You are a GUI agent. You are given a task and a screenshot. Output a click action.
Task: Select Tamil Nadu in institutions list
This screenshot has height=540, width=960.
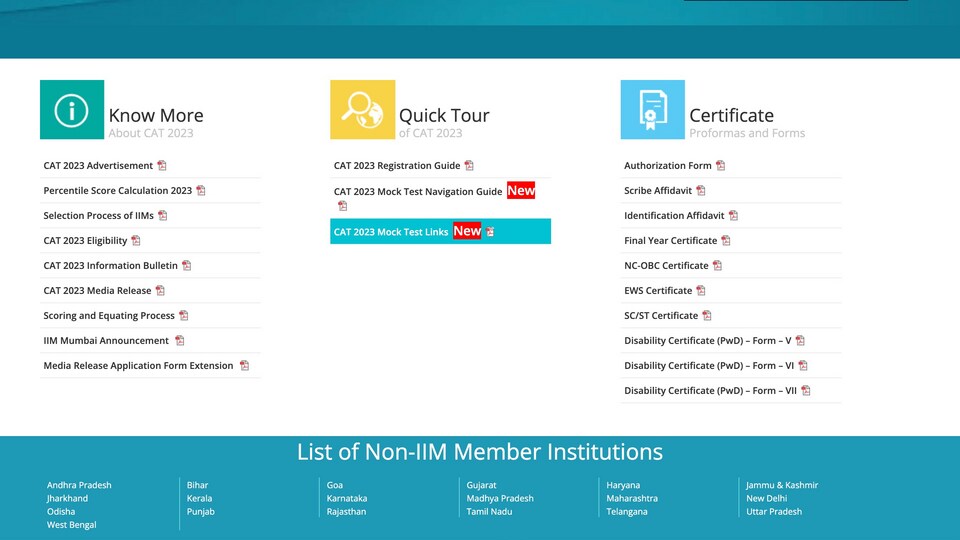pos(489,511)
